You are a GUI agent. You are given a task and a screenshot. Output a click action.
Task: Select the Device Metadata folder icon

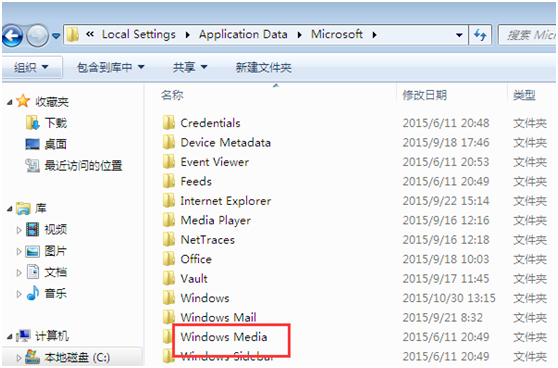pyautogui.click(x=169, y=142)
